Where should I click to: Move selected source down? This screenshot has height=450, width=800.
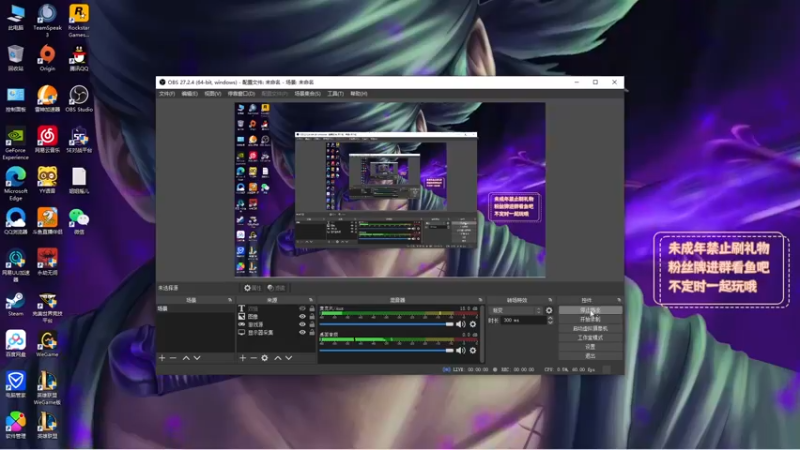[289, 358]
